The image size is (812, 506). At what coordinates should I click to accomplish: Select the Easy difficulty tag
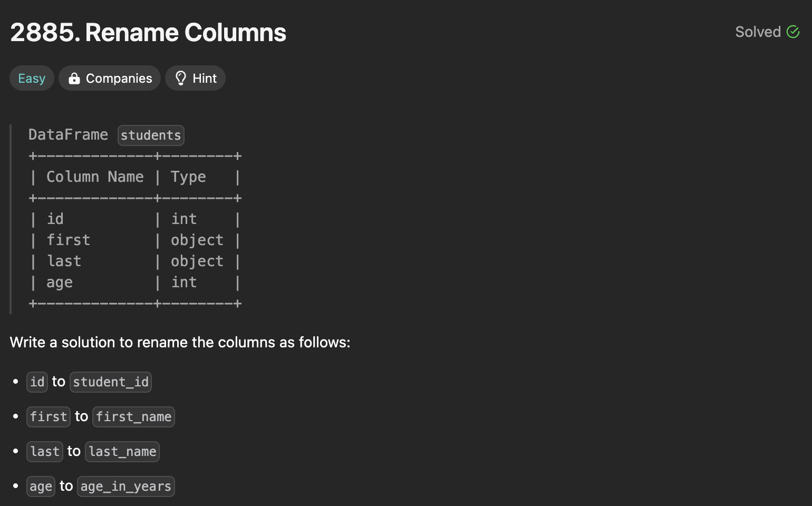coord(32,79)
